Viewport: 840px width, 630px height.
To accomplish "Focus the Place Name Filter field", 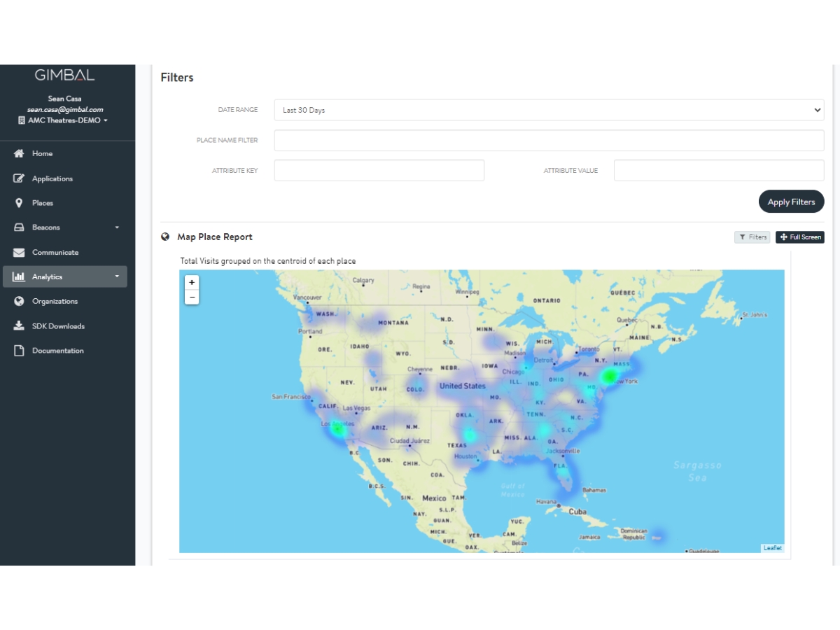I will pos(549,140).
